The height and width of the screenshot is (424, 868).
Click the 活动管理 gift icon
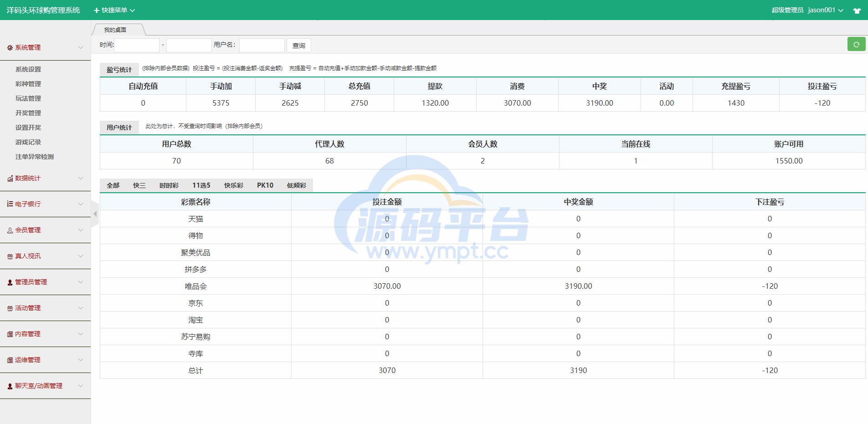click(10, 308)
